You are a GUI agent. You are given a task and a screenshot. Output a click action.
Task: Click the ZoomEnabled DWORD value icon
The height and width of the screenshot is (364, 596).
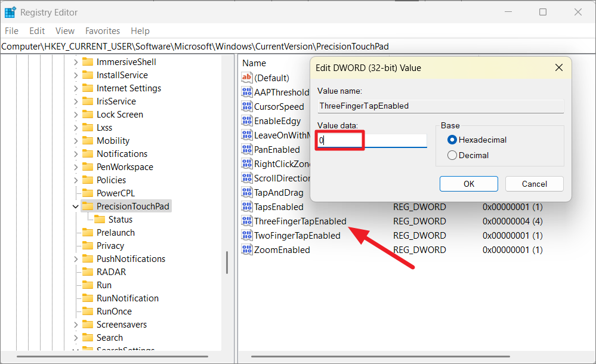247,250
